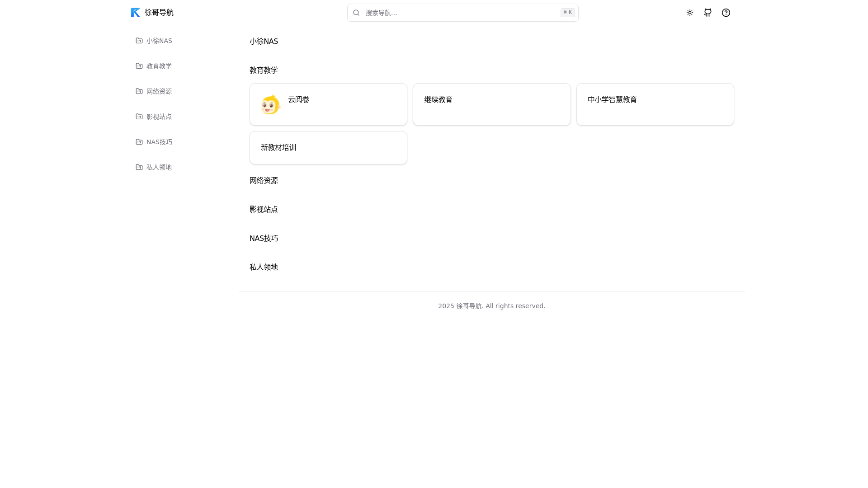Open the GitHub repository icon

[708, 13]
